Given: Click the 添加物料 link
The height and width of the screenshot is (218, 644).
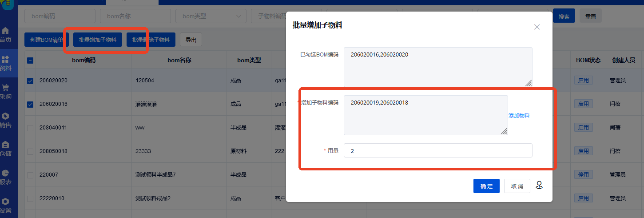Looking at the screenshot, I should 519,116.
